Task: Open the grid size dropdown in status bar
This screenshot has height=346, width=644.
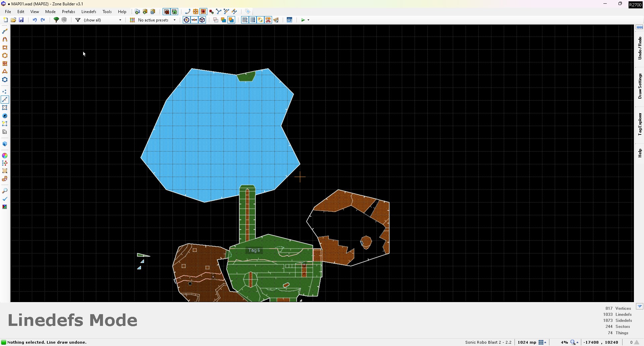Action: [542, 342]
